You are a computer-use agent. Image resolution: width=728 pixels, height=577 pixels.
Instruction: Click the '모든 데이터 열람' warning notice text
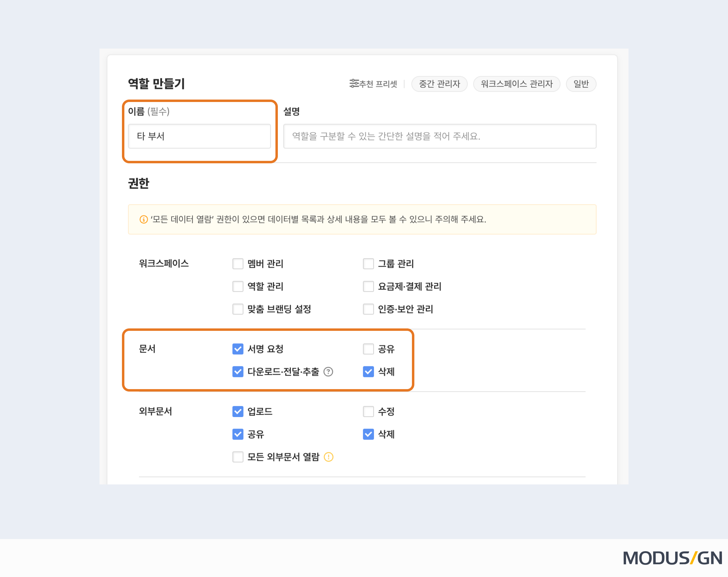tap(318, 219)
